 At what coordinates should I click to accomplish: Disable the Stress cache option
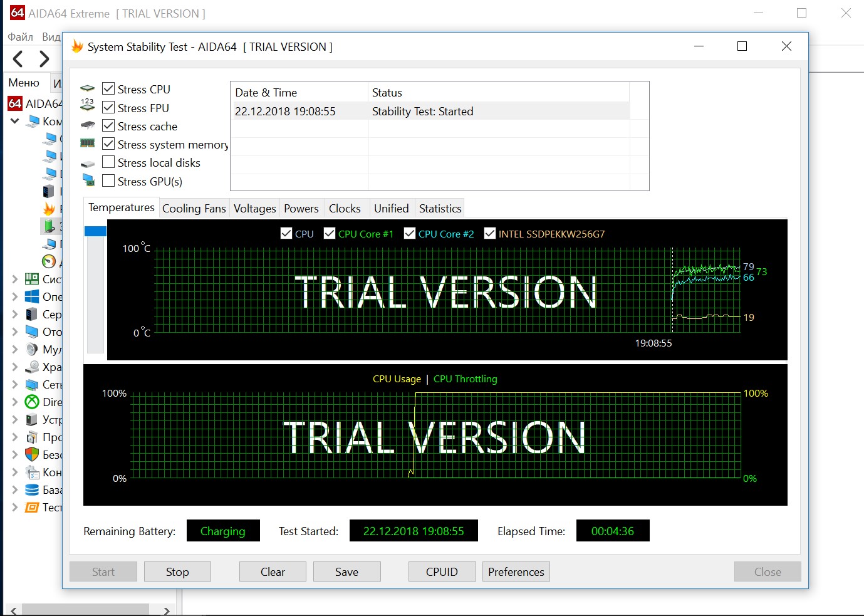[108, 125]
